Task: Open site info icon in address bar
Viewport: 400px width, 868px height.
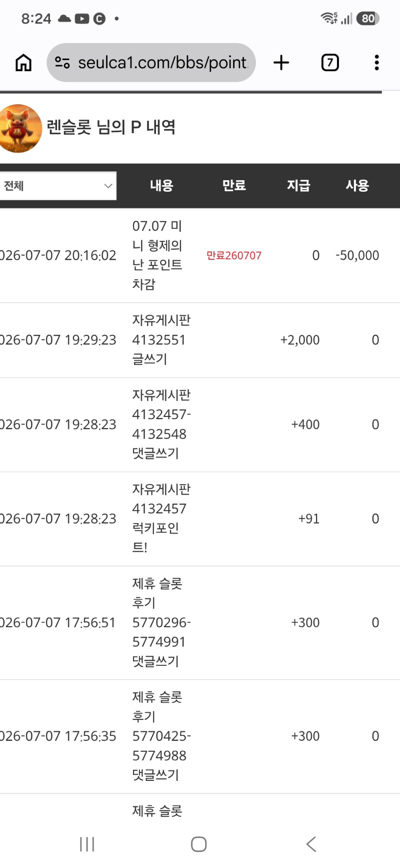Action: (x=62, y=63)
